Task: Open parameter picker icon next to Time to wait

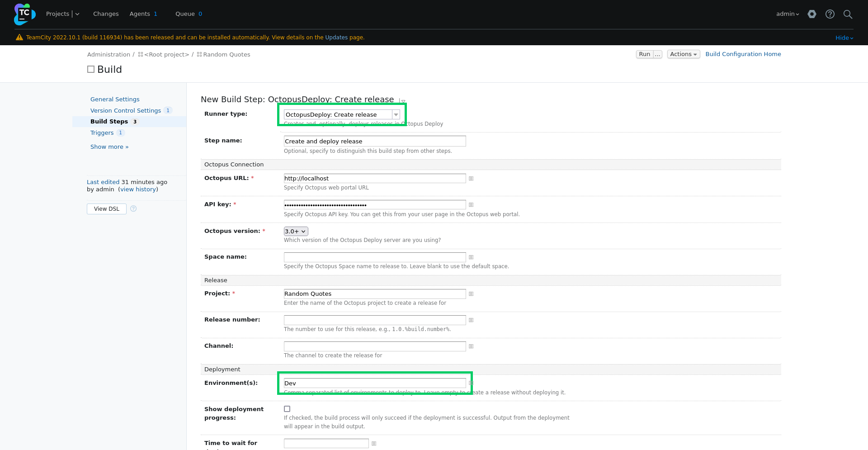Action: [x=374, y=444]
